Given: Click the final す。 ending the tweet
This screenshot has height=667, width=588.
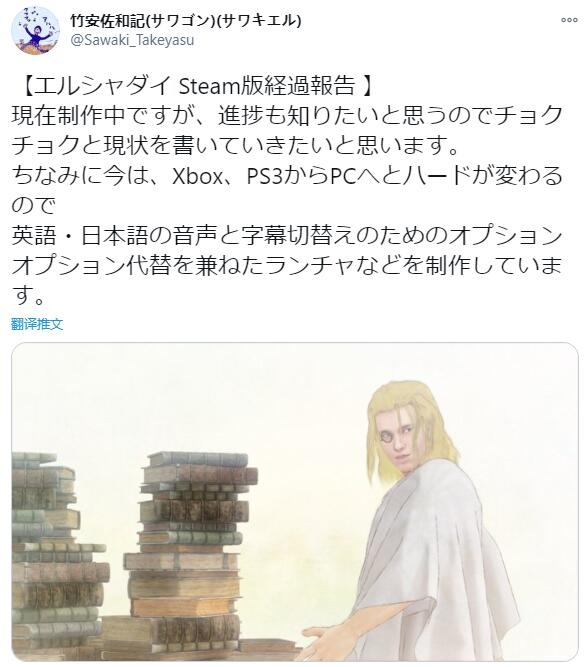Looking at the screenshot, I should 28,295.
